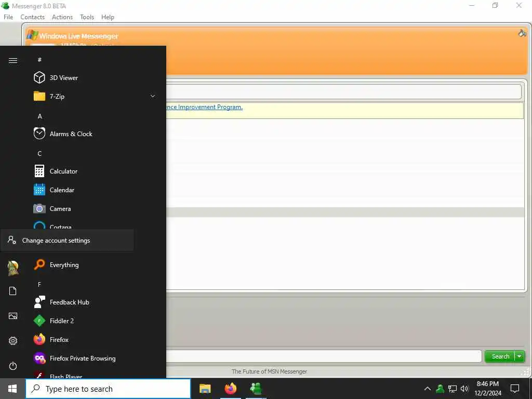Viewport: 532px width, 399px height.
Task: Click the C letter group header
Action: tap(39, 153)
